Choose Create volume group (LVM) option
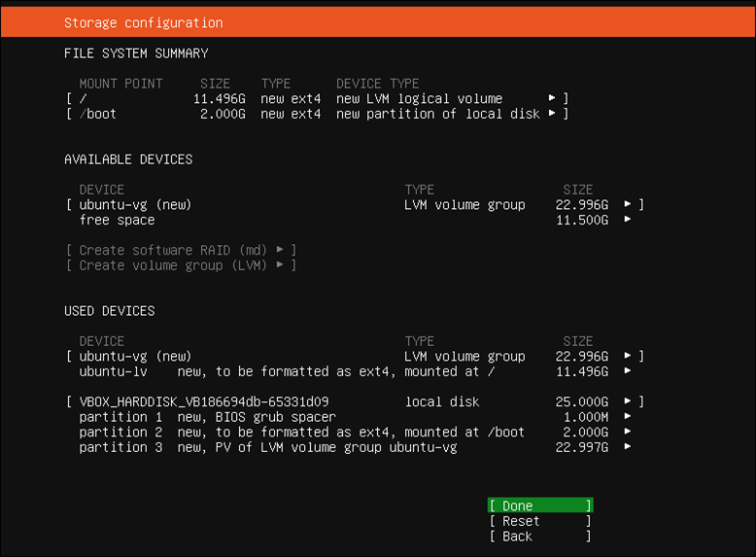 coord(181,265)
